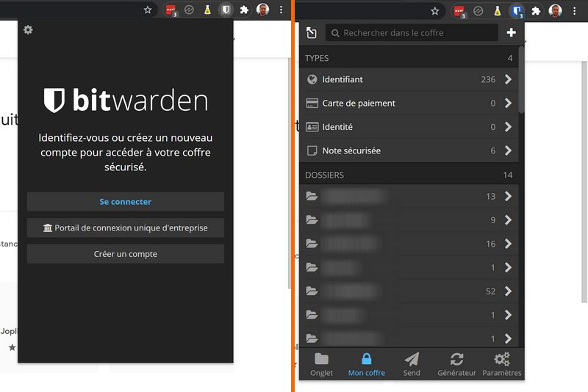This screenshot has height=392, width=588.
Task: Open the Paramètres tab
Action: [x=502, y=364]
